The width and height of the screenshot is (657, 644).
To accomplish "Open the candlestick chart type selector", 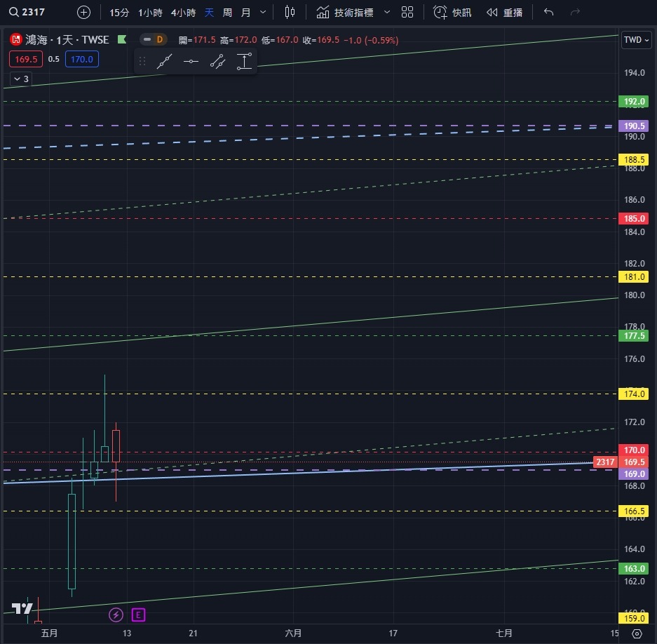I will click(290, 13).
